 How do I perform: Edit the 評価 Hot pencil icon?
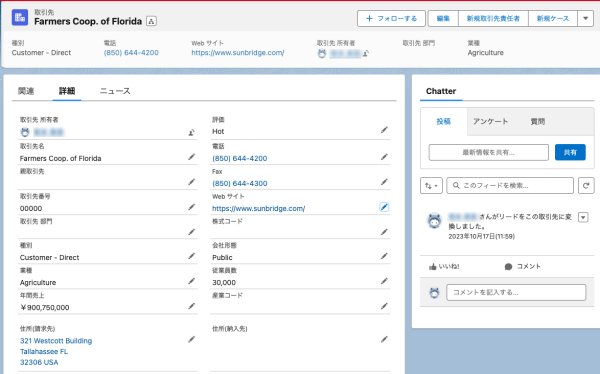[384, 130]
